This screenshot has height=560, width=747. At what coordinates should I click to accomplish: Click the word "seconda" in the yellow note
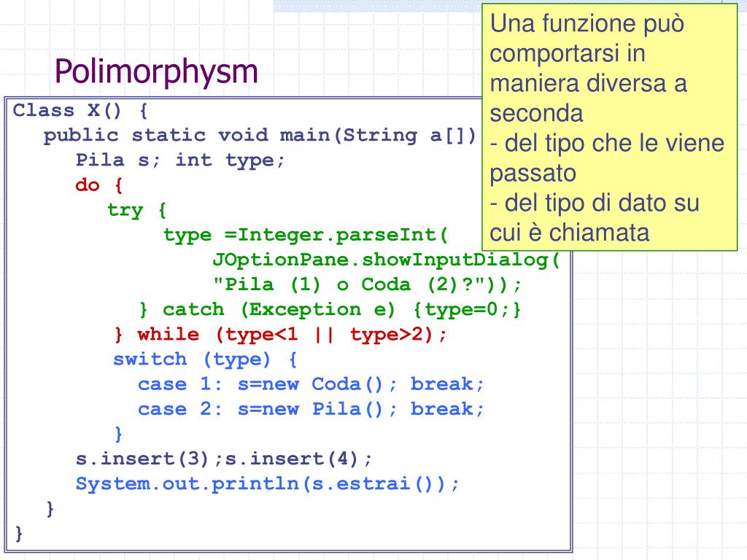click(536, 114)
